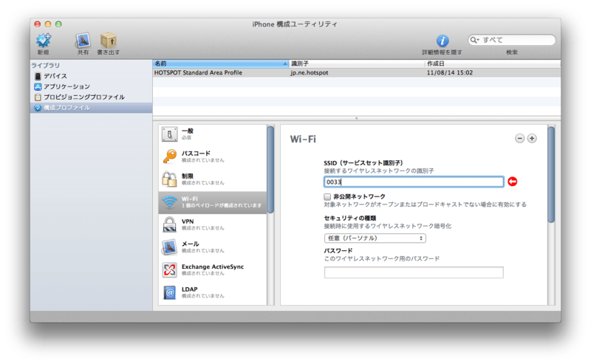Image resolution: width=591 pixels, height=364 pixels.
Task: Click the minus button to remove Wi-Fi payload
Action: 519,138
